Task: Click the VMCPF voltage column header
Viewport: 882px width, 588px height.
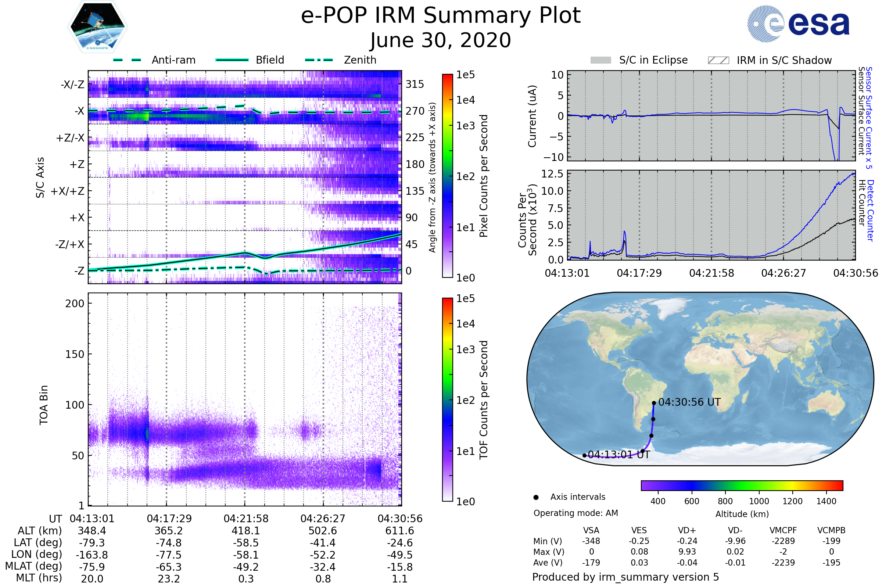Action: pyautogui.click(x=783, y=531)
